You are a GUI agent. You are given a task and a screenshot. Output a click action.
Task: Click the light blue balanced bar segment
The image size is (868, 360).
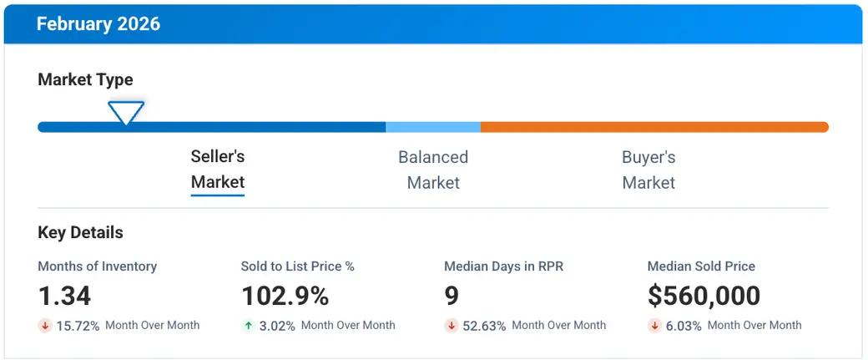coord(433,127)
